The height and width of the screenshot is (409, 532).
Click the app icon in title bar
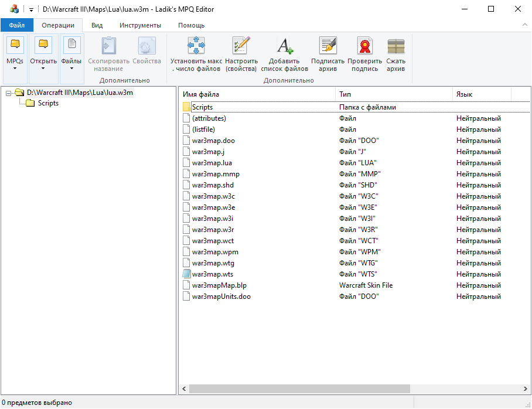(x=14, y=9)
